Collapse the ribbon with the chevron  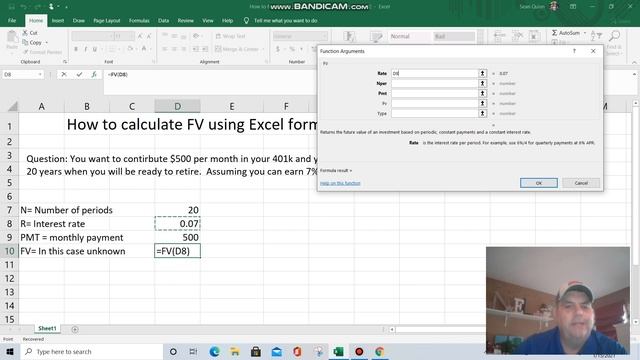coord(634,62)
